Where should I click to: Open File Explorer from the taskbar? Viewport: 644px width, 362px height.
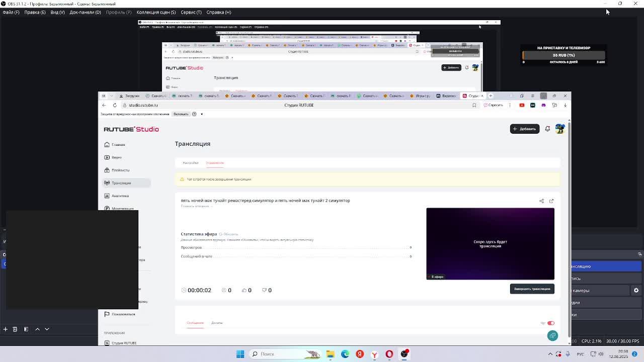330,354
